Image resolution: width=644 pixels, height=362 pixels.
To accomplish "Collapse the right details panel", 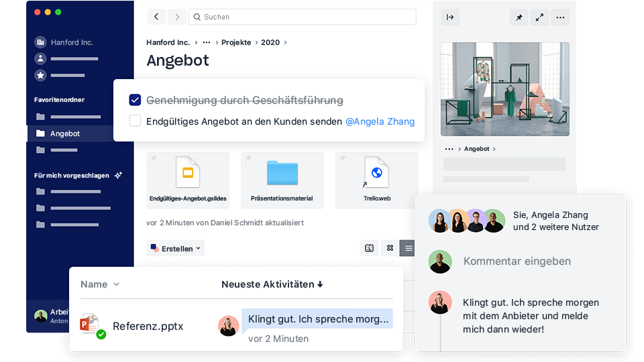I will click(x=450, y=17).
